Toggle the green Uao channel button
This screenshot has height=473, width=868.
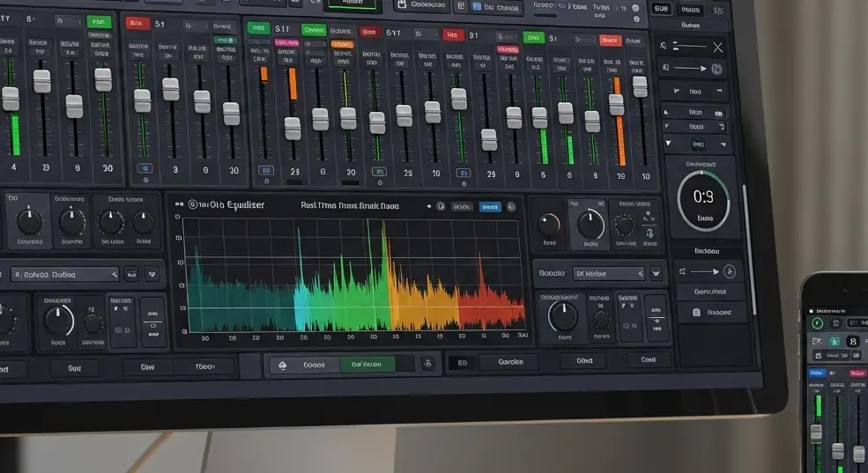(533, 38)
